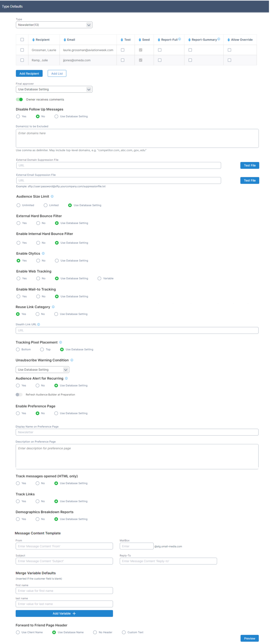This screenshot has height=644, width=273.
Task: Click the Add Recipient button
Action: 29,74
